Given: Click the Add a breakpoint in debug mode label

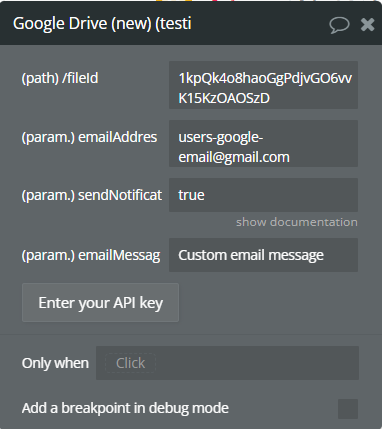Looking at the screenshot, I should point(125,408).
